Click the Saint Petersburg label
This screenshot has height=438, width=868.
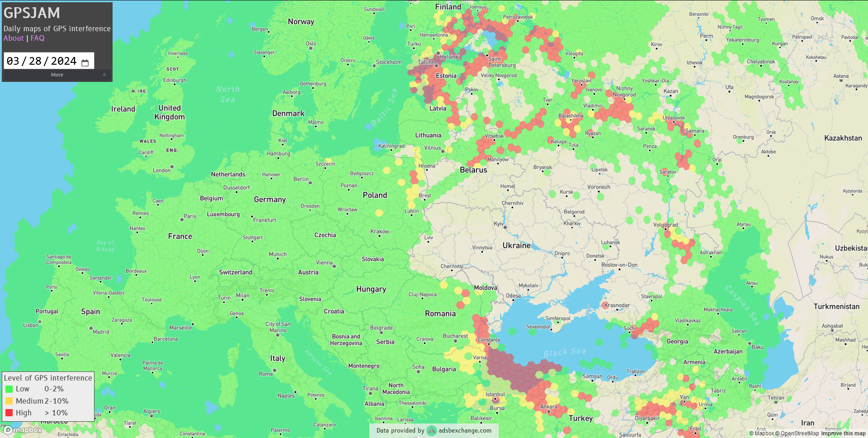pos(502,62)
